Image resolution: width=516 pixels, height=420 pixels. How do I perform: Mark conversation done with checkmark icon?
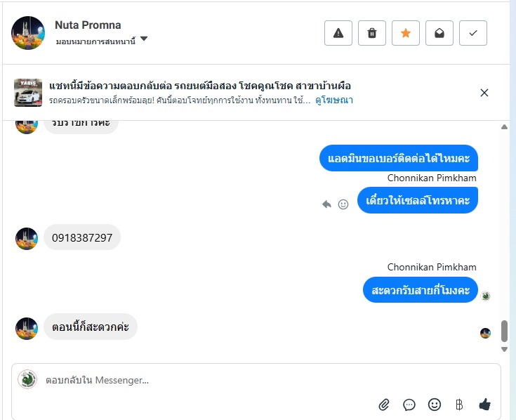[x=473, y=33]
